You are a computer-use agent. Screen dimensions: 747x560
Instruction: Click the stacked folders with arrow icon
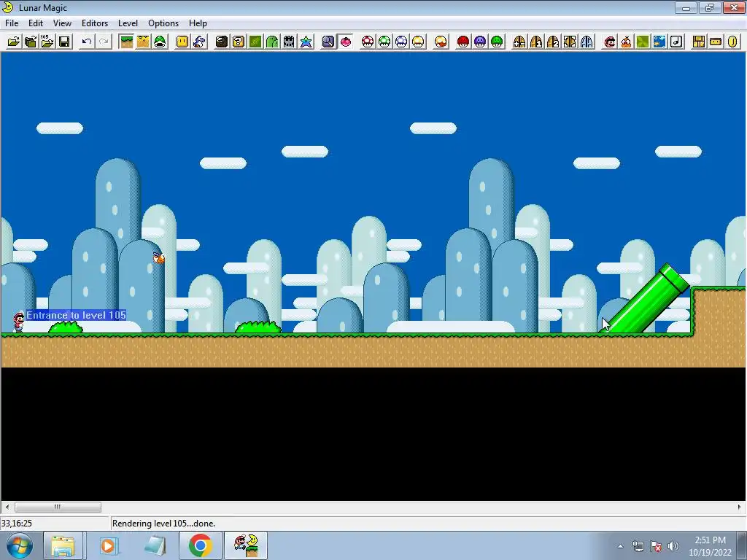(x=31, y=42)
